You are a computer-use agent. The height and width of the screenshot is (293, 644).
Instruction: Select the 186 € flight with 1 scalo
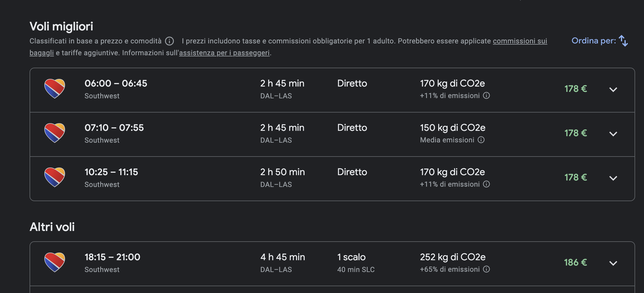click(x=332, y=264)
